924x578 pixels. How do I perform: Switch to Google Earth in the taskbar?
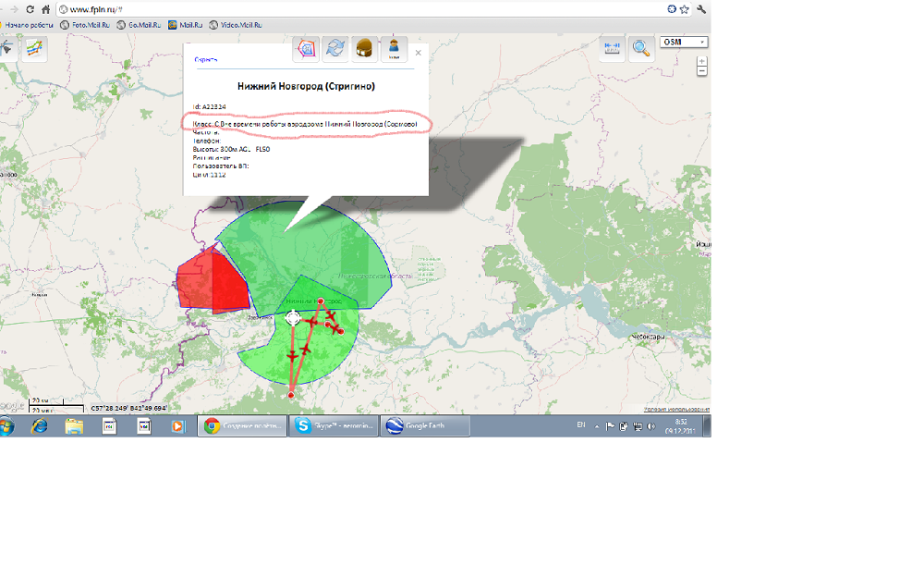(427, 425)
